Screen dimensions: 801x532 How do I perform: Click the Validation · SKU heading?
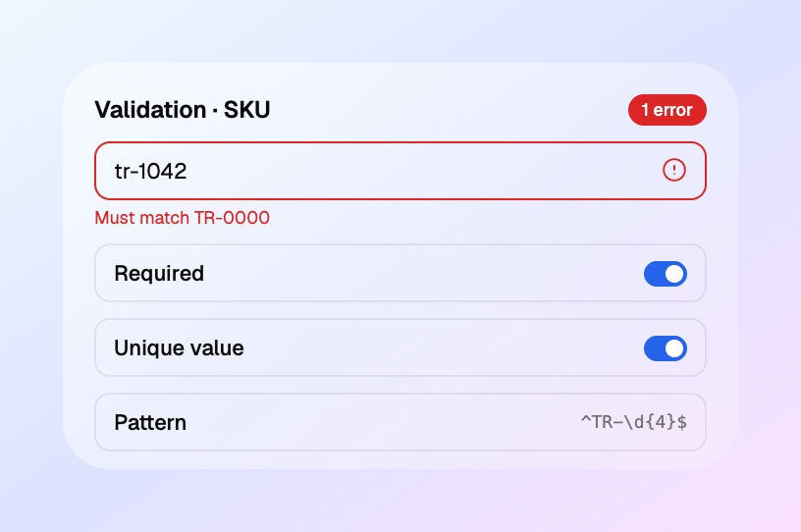click(183, 110)
